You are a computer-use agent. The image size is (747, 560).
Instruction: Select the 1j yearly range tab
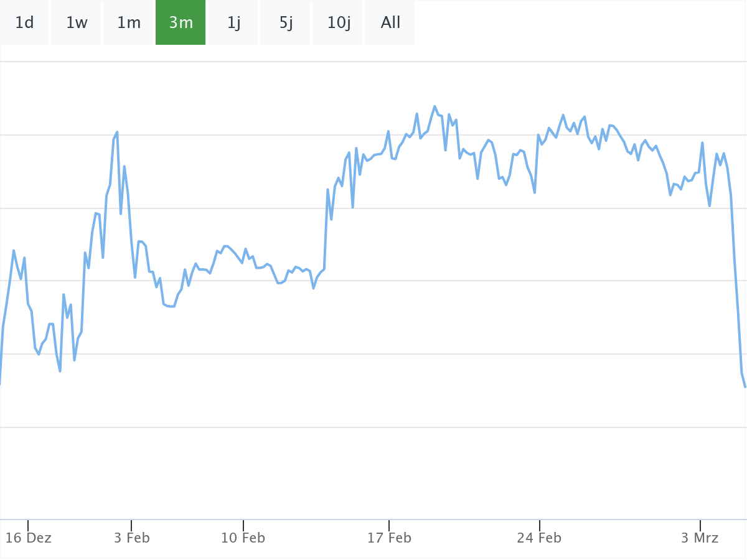(233, 23)
